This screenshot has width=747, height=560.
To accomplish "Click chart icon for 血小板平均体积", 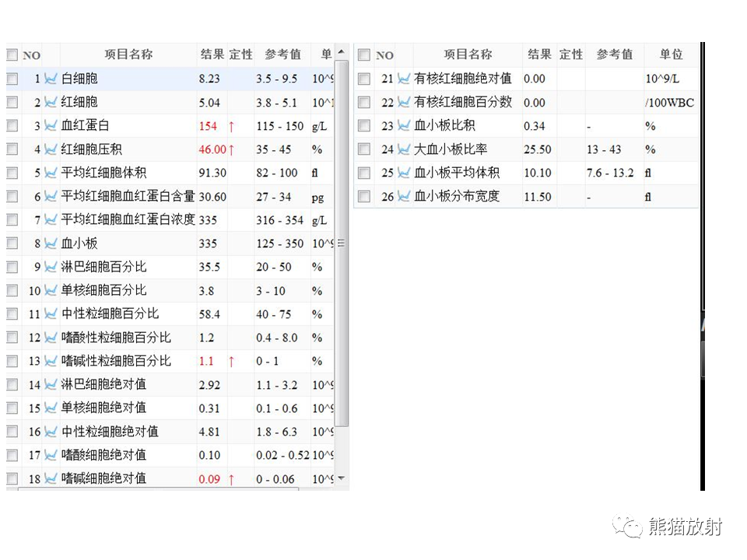I will (x=404, y=173).
